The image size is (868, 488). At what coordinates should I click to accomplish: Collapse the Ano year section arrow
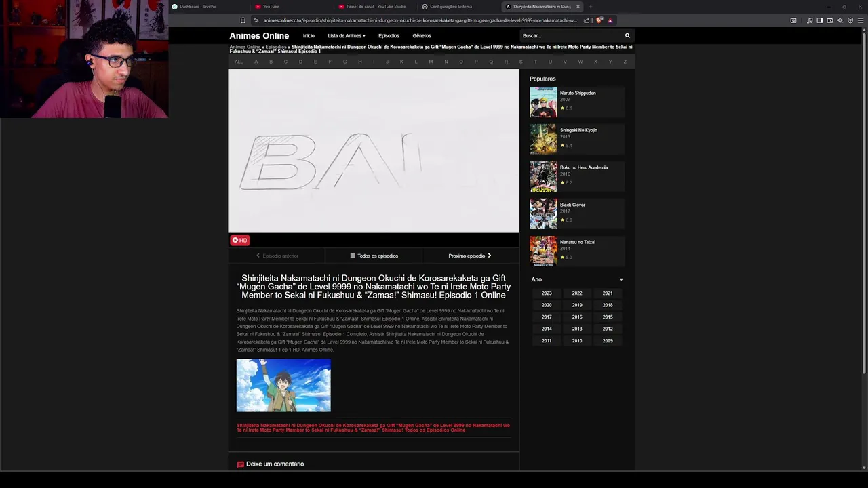pos(621,279)
